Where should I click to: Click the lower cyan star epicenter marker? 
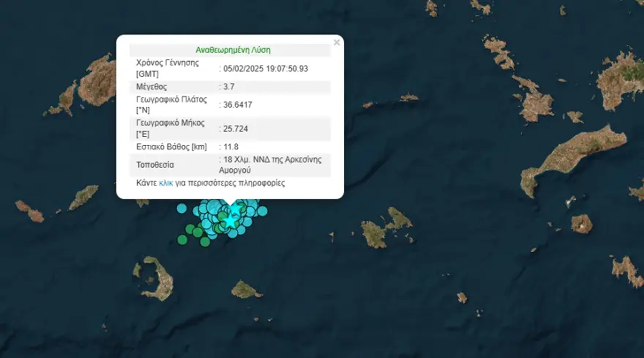(x=230, y=221)
